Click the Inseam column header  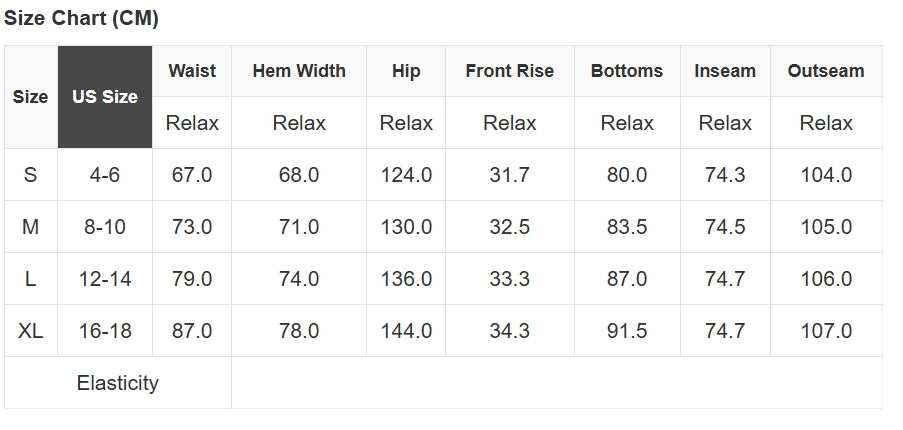point(725,71)
